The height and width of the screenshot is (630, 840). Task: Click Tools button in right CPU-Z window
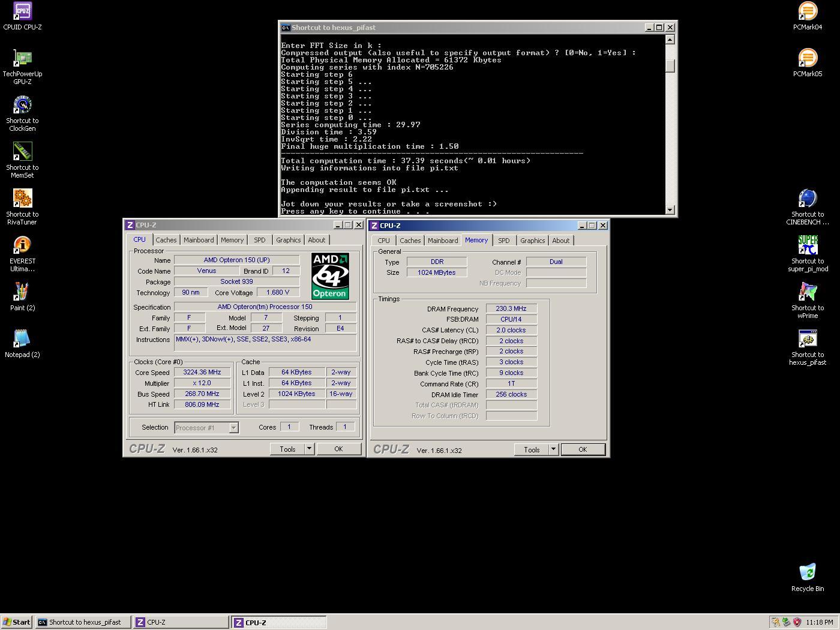coord(532,449)
